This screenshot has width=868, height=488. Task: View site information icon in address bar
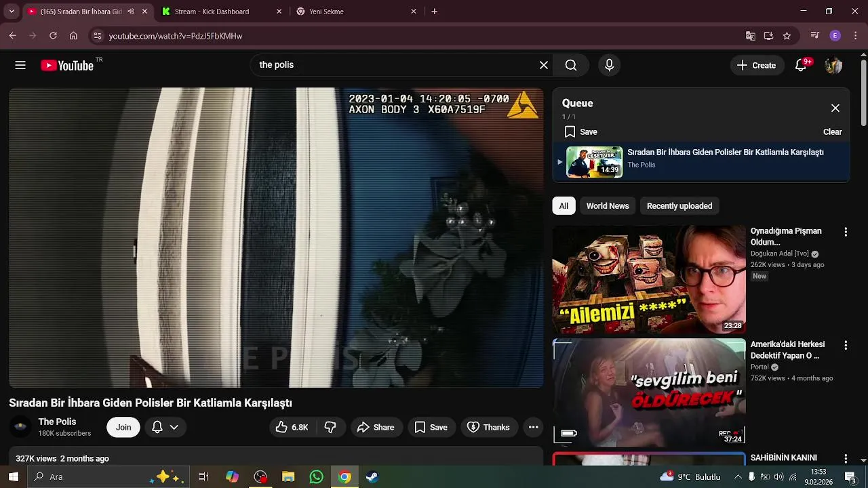pos(98,36)
